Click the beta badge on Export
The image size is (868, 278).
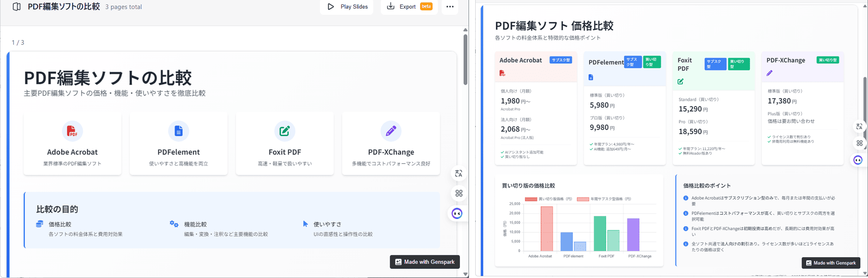(x=426, y=6)
